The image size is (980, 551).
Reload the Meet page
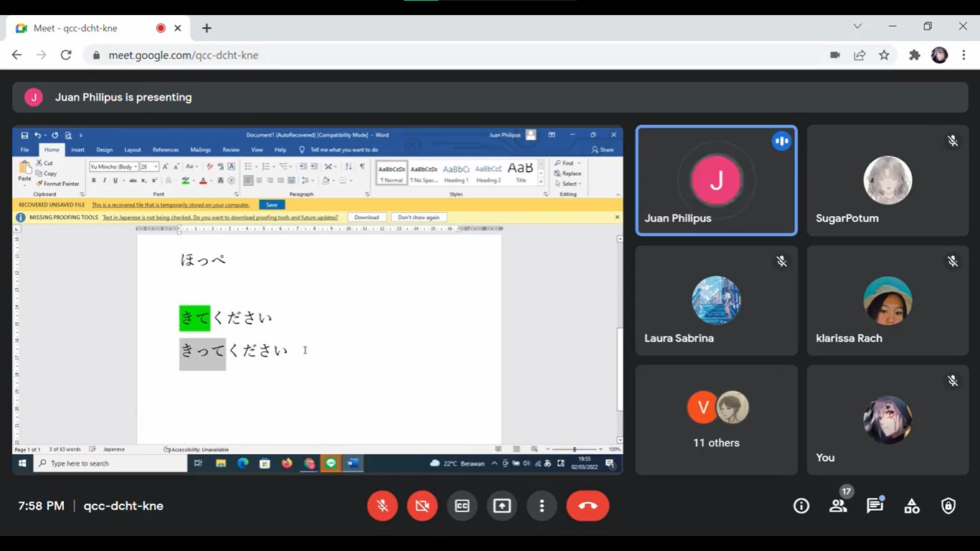66,55
